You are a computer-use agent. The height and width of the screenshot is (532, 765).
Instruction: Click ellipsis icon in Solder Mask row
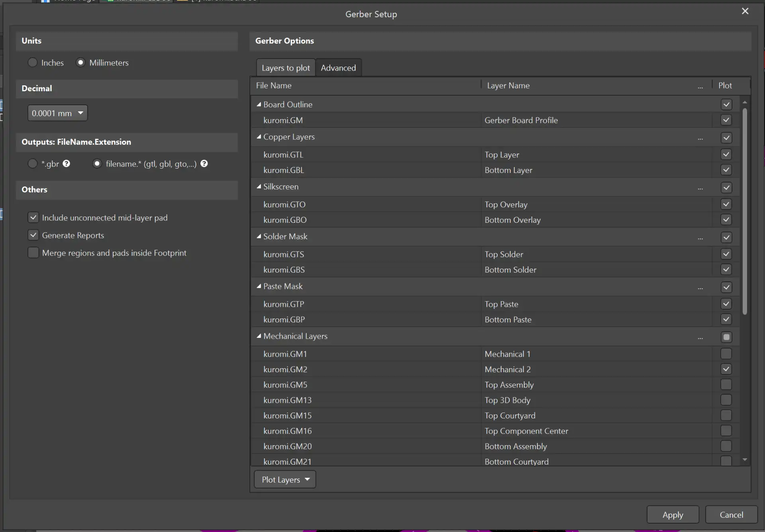(x=700, y=238)
